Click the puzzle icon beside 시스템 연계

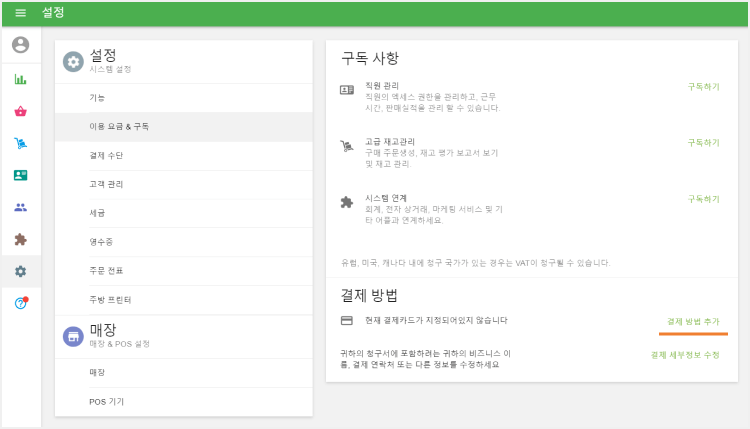(x=347, y=202)
